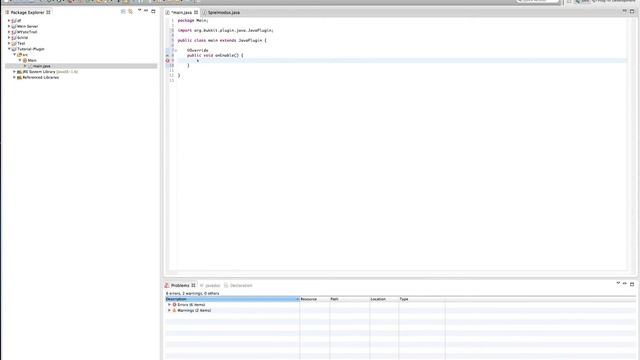Open the Declaration tab
The height and width of the screenshot is (360, 640).
238,285
